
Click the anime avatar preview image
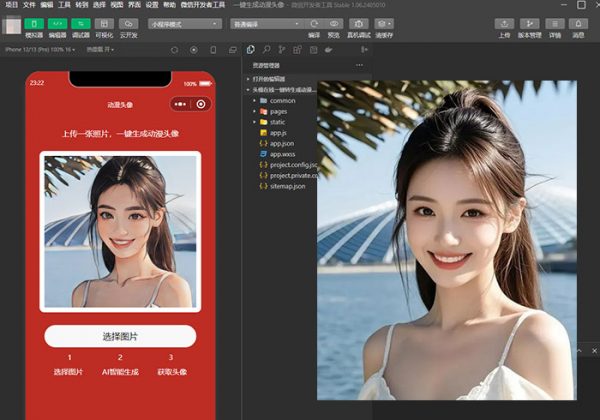[120, 231]
